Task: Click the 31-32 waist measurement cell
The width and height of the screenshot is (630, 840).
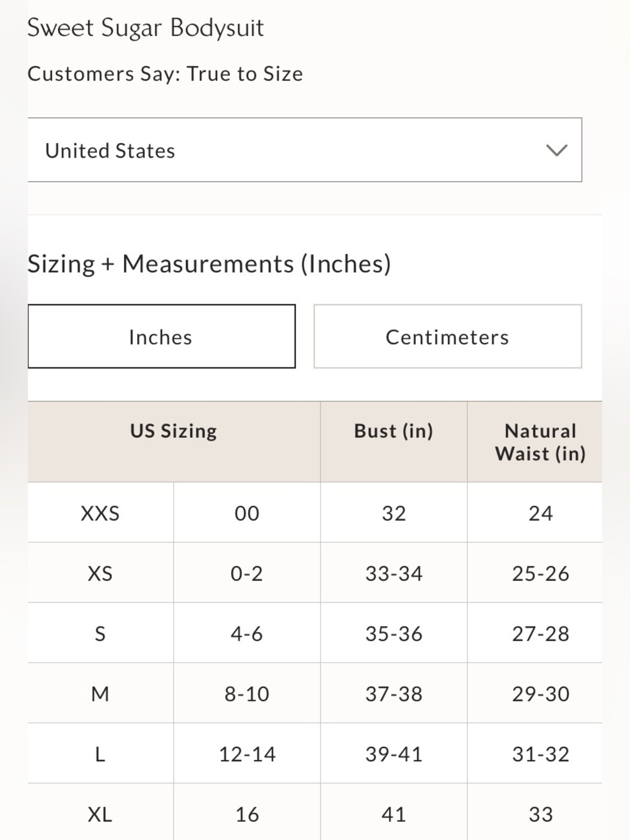Action: [x=541, y=754]
